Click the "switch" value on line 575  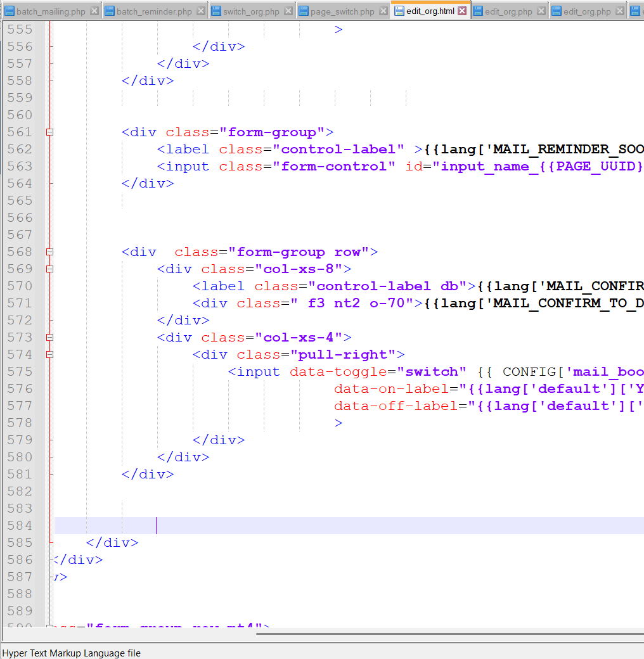click(x=431, y=372)
